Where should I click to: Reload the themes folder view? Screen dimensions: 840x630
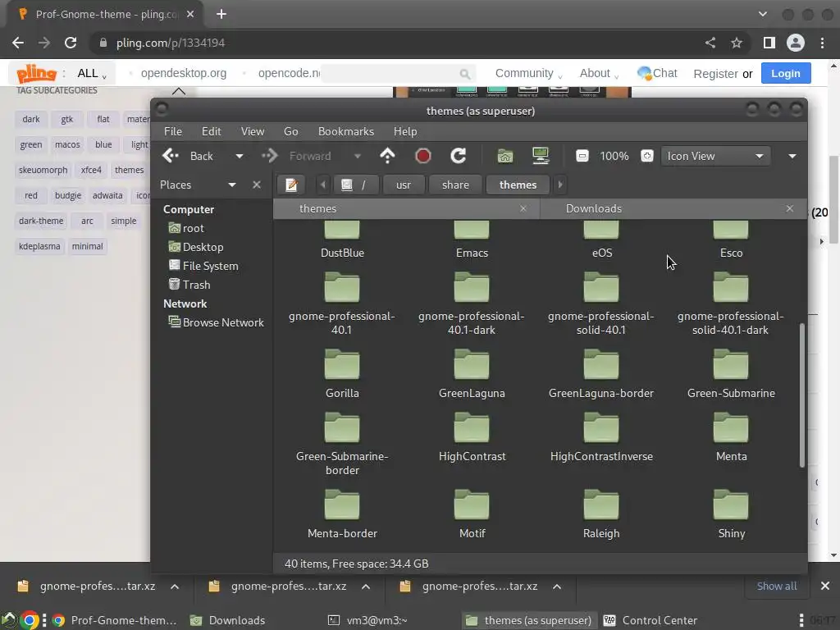point(458,156)
